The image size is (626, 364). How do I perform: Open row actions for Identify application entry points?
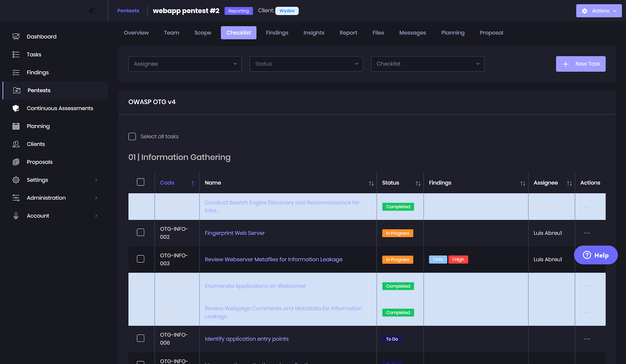tap(587, 339)
